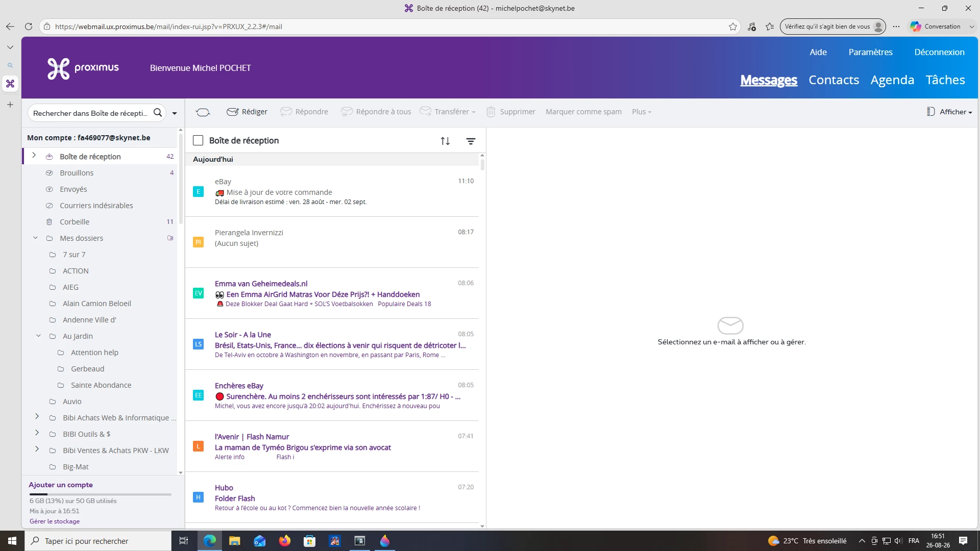Click the Ajouter un compte link
The width and height of the screenshot is (980, 551).
61,485
